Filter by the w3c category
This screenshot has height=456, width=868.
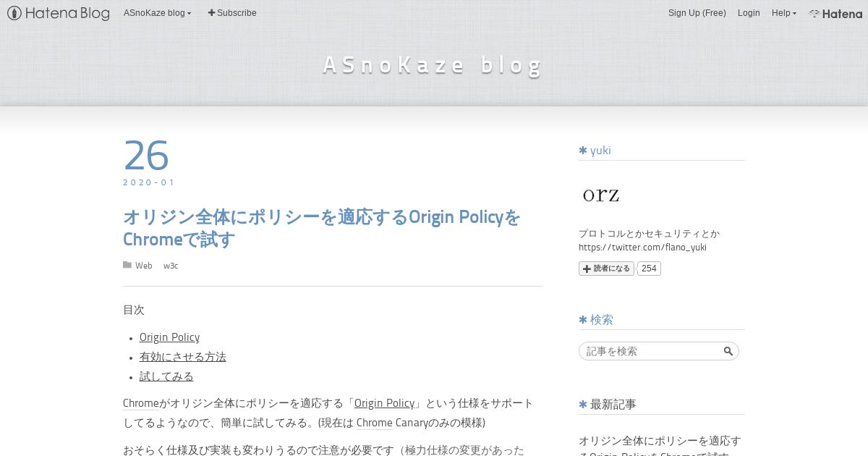click(x=171, y=266)
